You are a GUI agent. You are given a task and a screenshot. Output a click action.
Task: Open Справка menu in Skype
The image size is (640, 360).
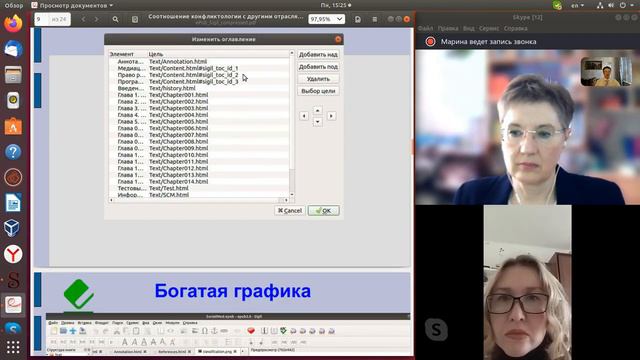[516, 29]
